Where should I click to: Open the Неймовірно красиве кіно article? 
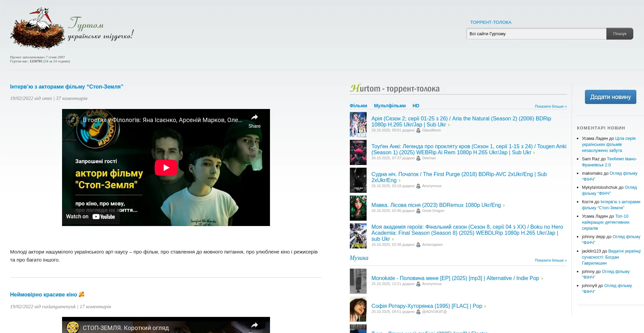pos(44,294)
